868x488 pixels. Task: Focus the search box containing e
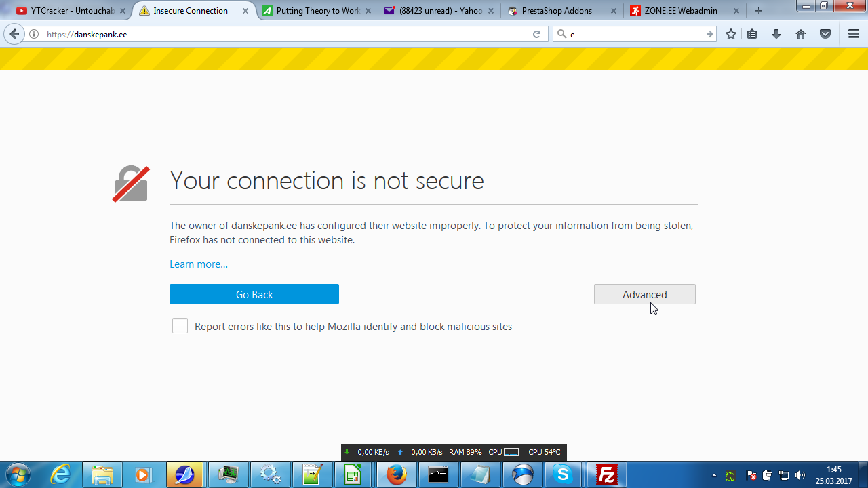click(x=634, y=34)
